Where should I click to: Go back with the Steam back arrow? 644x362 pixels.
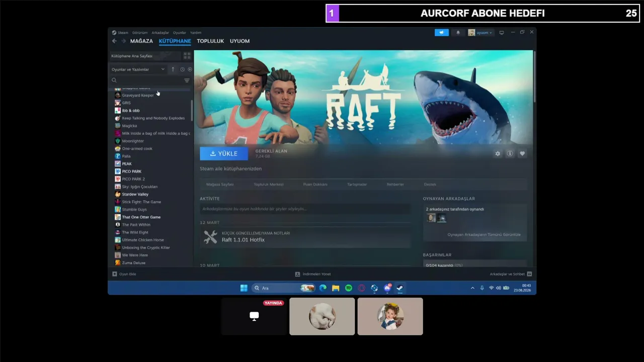pos(114,41)
